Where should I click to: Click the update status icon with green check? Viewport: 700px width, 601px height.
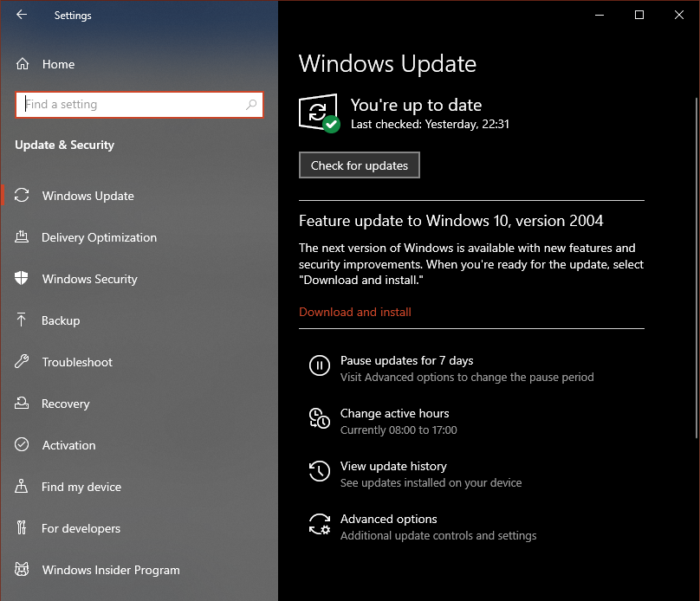click(319, 113)
